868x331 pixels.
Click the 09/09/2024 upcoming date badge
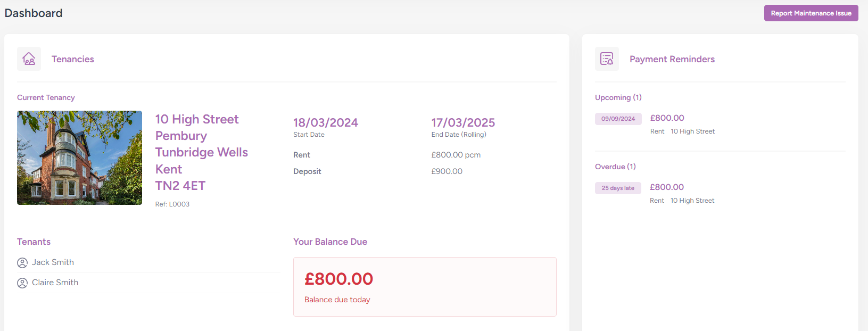pos(618,119)
